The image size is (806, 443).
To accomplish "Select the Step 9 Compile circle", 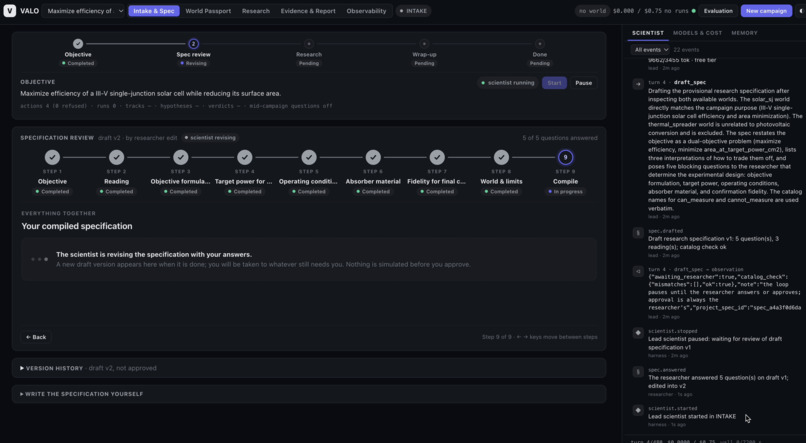I will point(565,157).
